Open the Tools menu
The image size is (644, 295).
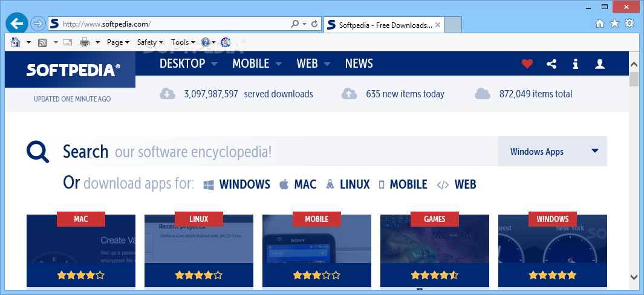(x=183, y=42)
